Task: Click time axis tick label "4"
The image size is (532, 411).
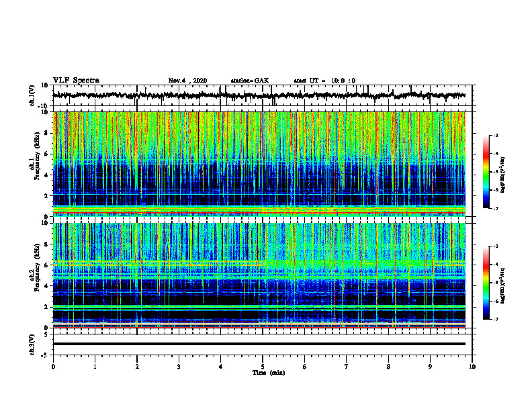Action: tap(220, 367)
